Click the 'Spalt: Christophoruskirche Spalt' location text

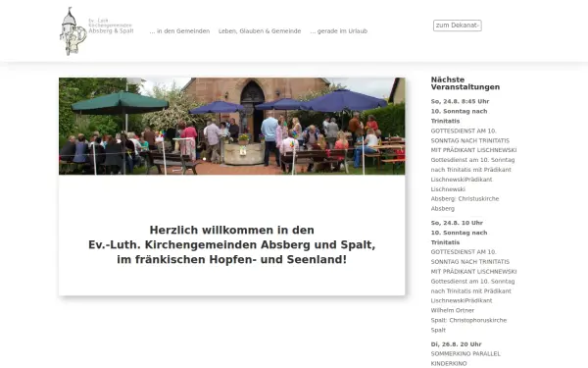(468, 325)
